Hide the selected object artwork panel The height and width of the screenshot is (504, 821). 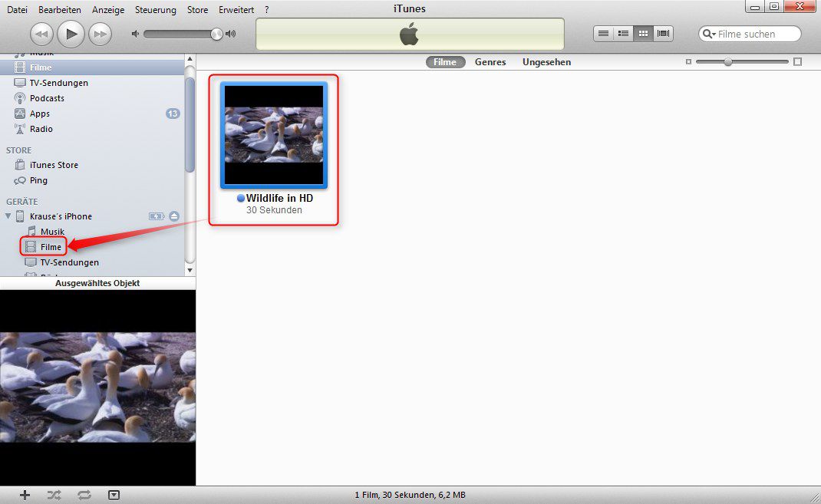point(114,495)
